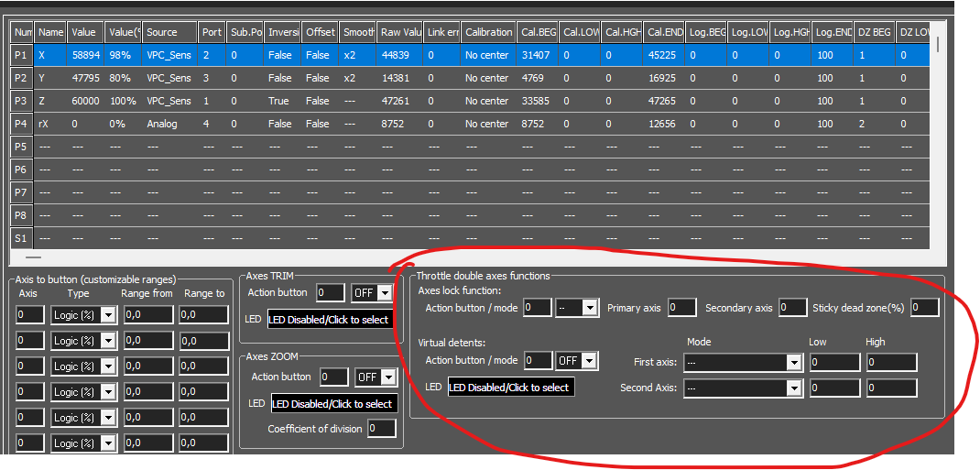Open Axes TRIM OFF dropdown
Screen dimensions: 980x470
[372, 292]
